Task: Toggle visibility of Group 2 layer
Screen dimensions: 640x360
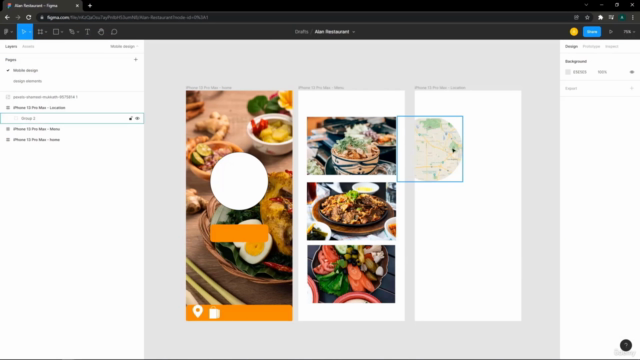Action: coord(138,118)
